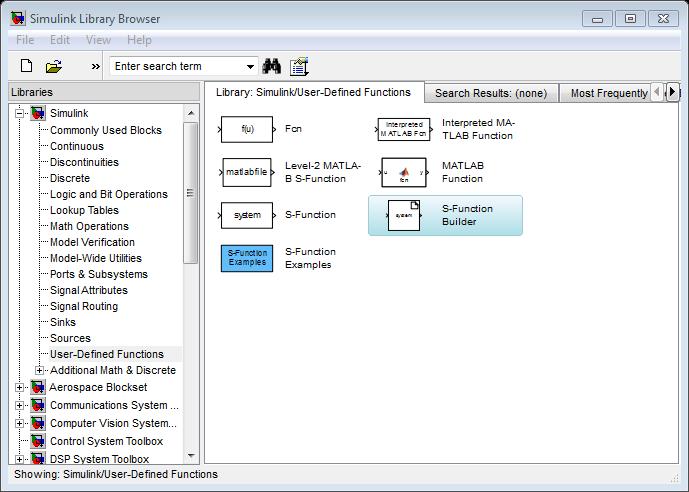Expand the DSP System Toolbox node
Image resolution: width=689 pixels, height=492 pixels.
pyautogui.click(x=19, y=459)
